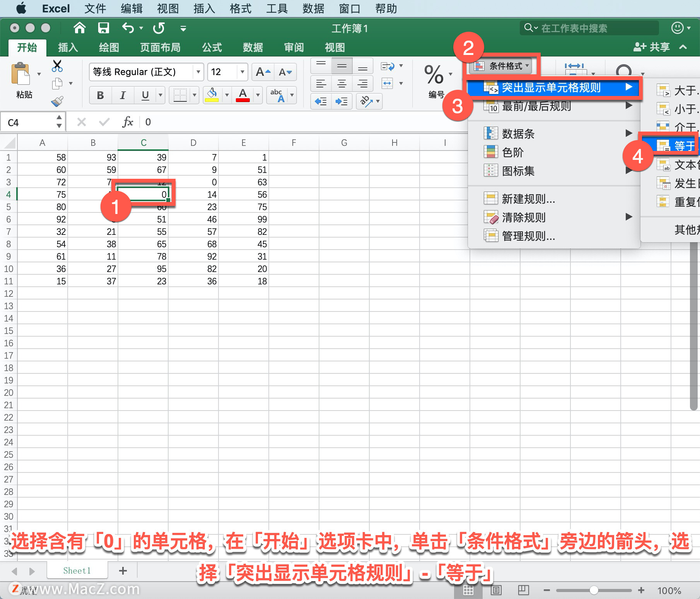The width and height of the screenshot is (700, 599).
Task: Toggle center text alignment
Action: point(342,84)
